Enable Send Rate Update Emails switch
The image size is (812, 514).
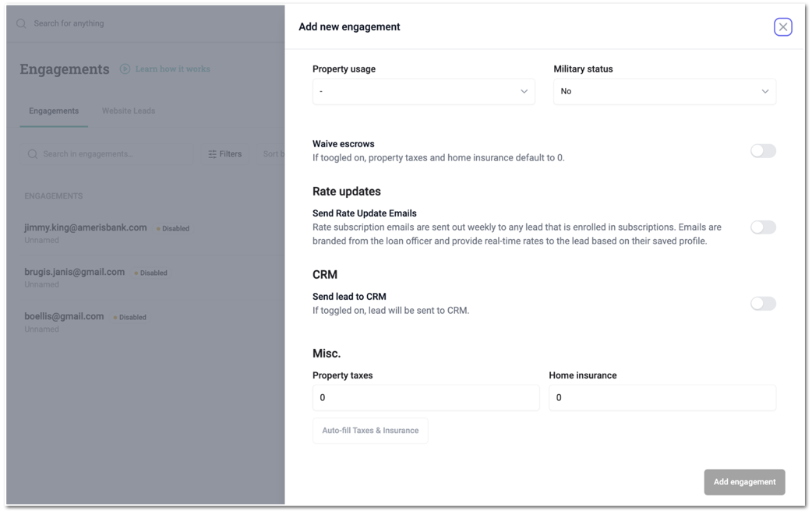click(x=763, y=227)
